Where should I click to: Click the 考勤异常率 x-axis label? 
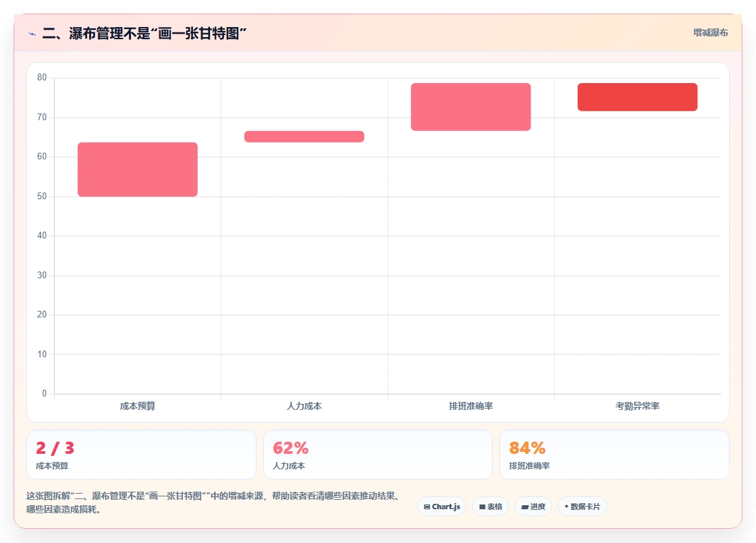(x=637, y=406)
